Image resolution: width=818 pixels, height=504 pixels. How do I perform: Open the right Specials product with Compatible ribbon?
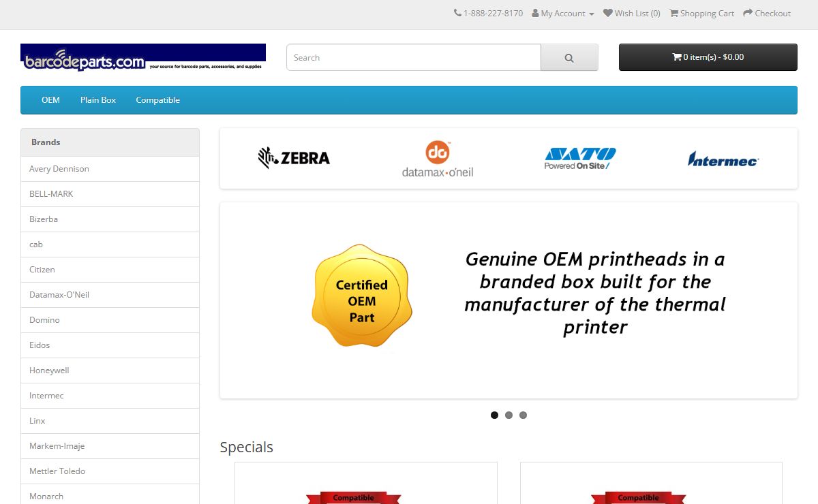coord(651,484)
